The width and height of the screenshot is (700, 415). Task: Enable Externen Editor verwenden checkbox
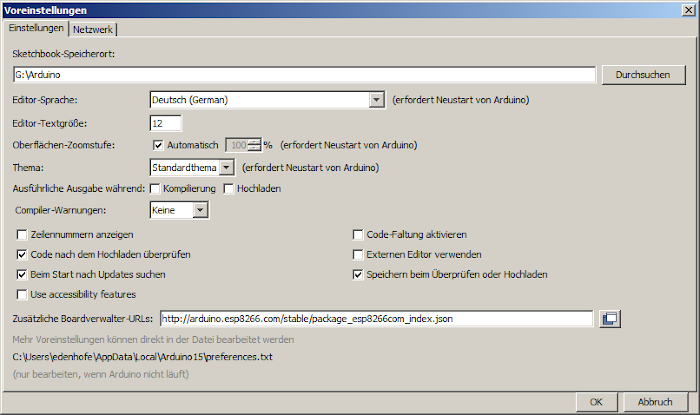pyautogui.click(x=358, y=254)
